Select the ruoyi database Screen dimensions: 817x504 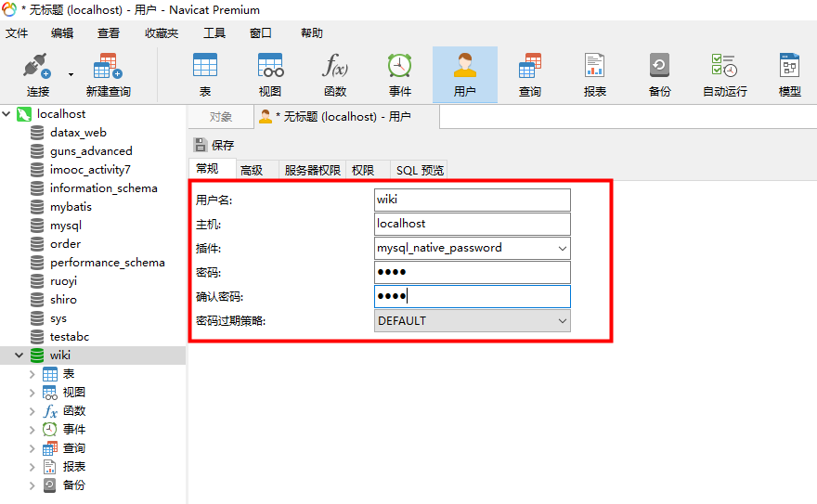63,281
